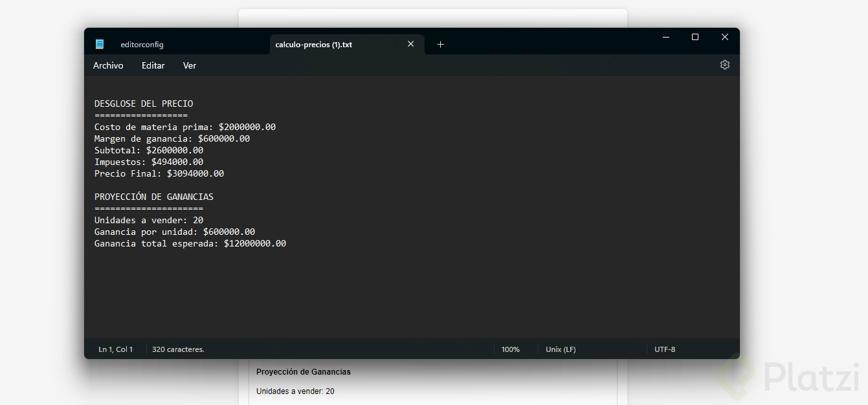This screenshot has height=405, width=868.
Task: Close the Notepad window
Action: coord(725,38)
